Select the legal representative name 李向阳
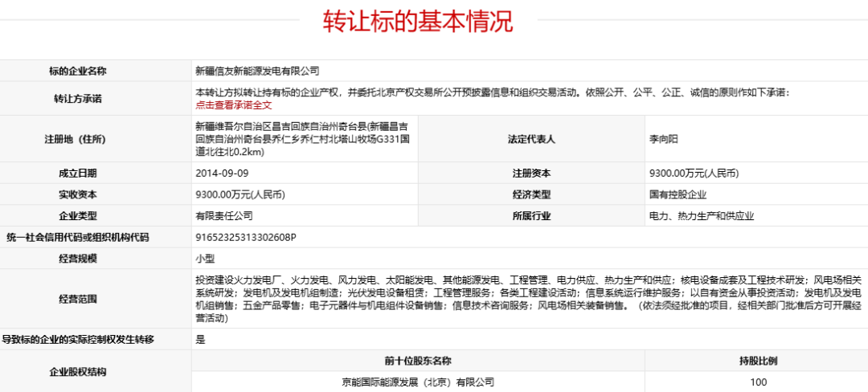Viewport: 868px width, 392px height. pyautogui.click(x=664, y=139)
